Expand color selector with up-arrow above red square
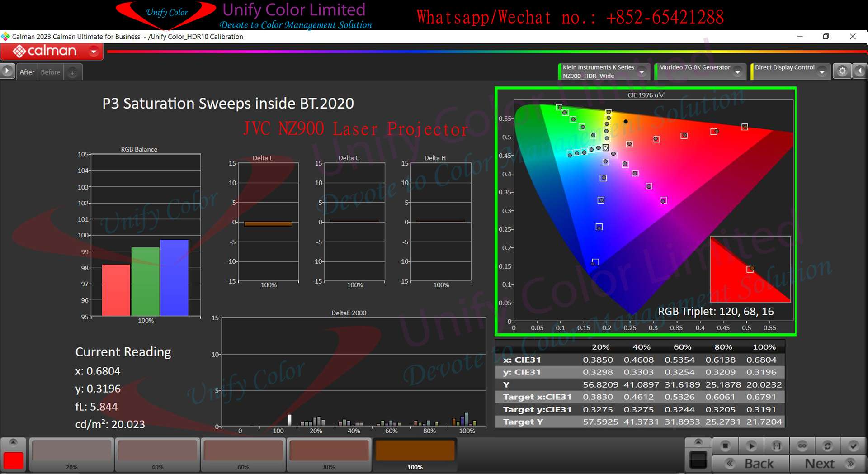Image resolution: width=868 pixels, height=474 pixels. 14,442
